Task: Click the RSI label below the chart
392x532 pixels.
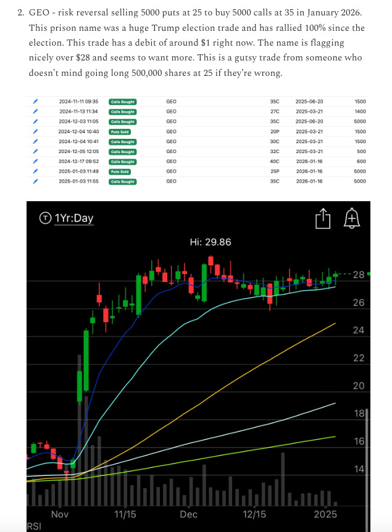Action: tap(34, 526)
